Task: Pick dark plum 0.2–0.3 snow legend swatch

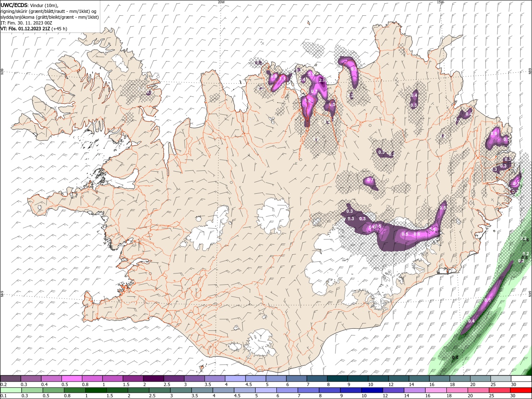Action: 10,379
